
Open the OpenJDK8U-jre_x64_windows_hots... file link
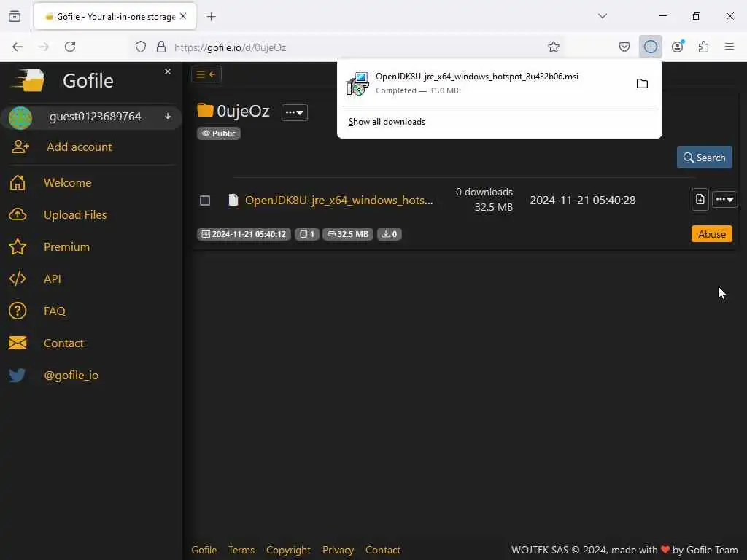click(338, 200)
